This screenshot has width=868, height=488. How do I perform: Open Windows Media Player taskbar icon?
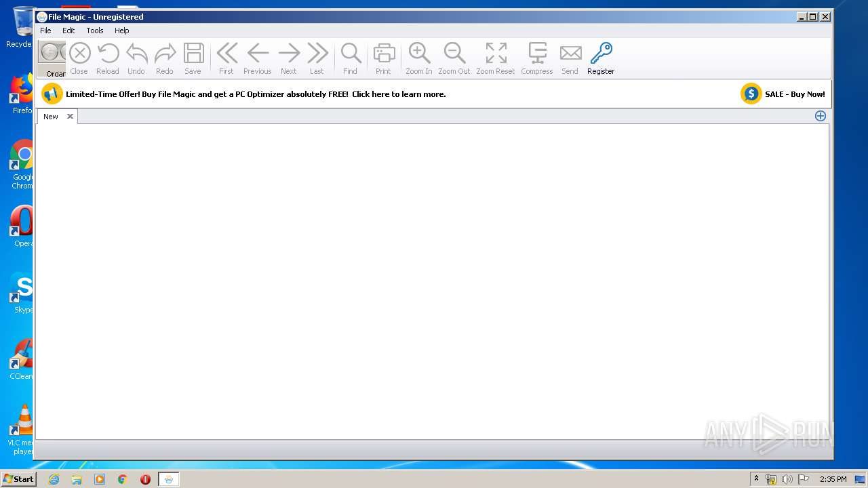[100, 479]
